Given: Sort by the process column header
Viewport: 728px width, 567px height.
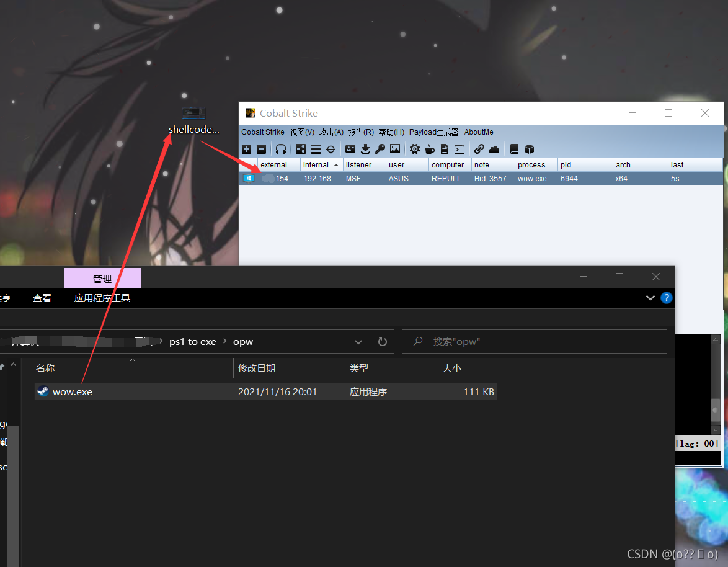Looking at the screenshot, I should pyautogui.click(x=536, y=165).
